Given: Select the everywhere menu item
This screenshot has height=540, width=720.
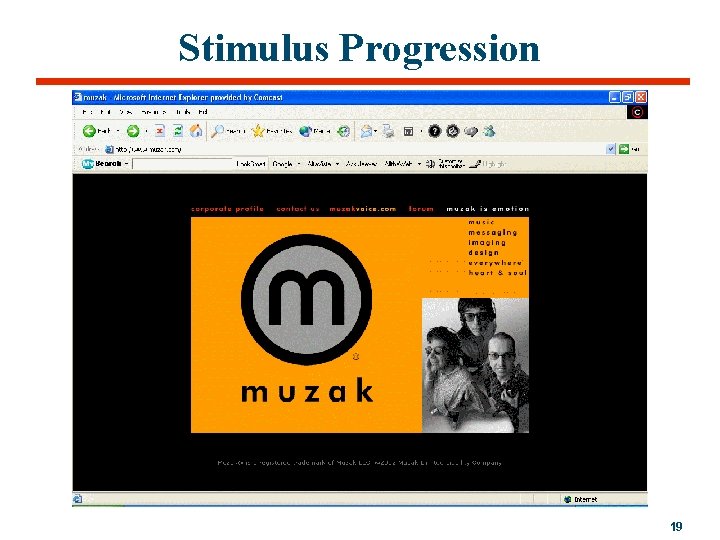Looking at the screenshot, I should tap(495, 263).
